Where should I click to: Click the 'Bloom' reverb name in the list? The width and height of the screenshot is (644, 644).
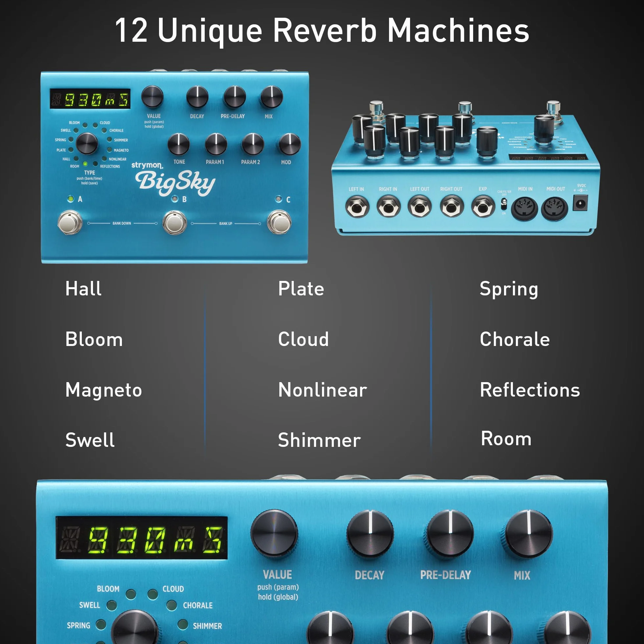pos(94,339)
